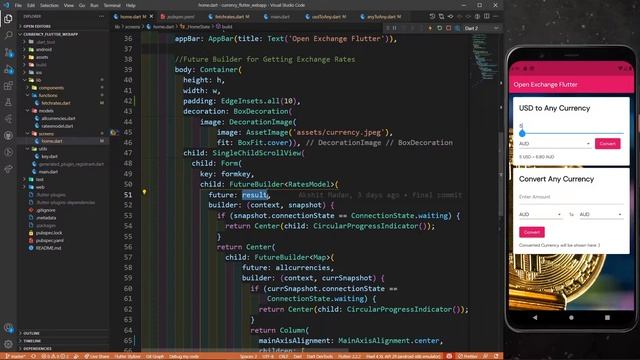This screenshot has width=640, height=360.
Task: Click the split editor icon
Action: point(487,16)
